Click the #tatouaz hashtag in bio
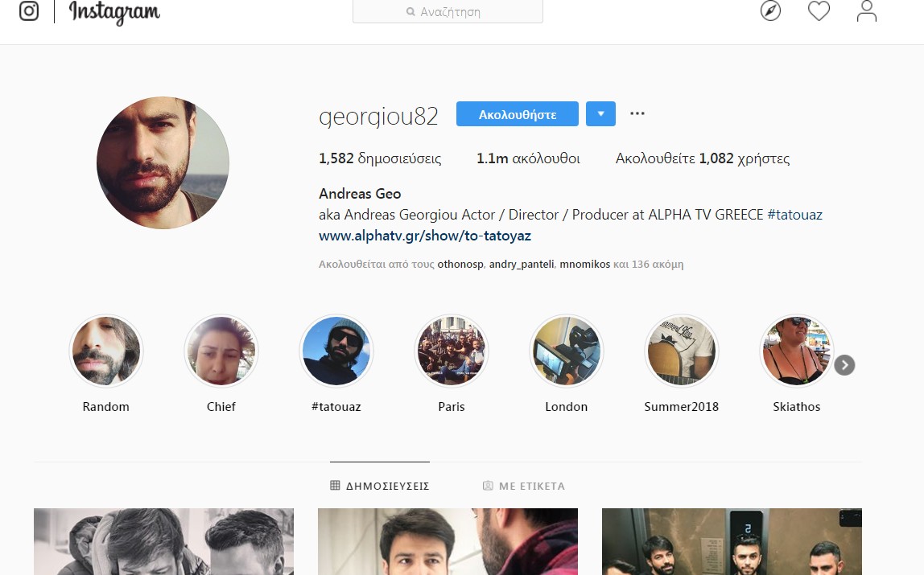This screenshot has width=924, height=575. (794, 215)
